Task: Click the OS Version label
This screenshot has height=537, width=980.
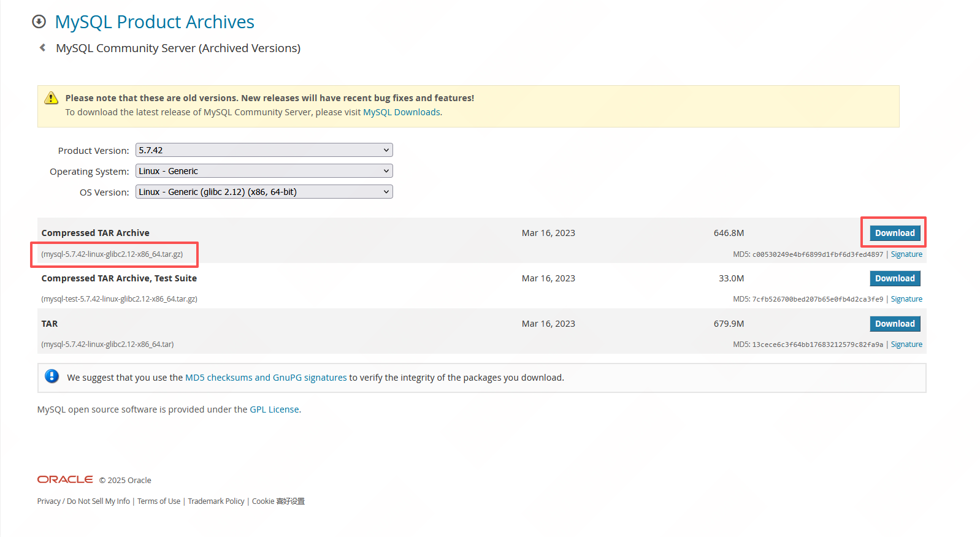Action: coord(104,192)
